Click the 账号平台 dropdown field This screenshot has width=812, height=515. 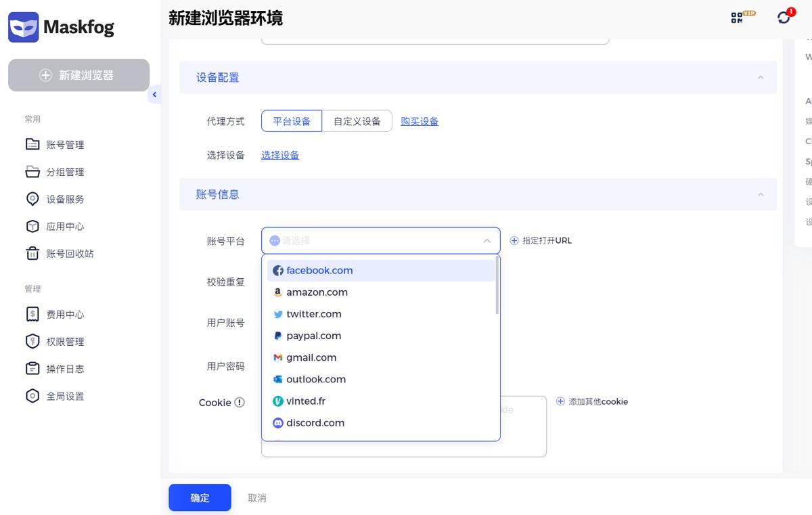click(381, 240)
